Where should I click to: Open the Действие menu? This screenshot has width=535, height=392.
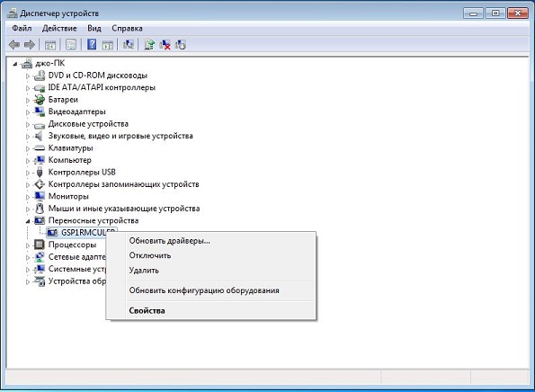click(59, 28)
